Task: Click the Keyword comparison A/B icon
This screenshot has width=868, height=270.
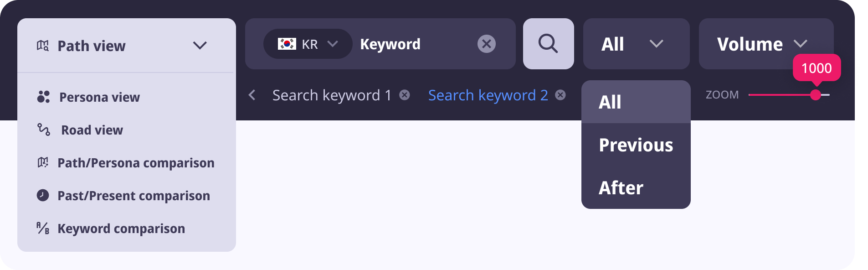Action: coord(43,228)
